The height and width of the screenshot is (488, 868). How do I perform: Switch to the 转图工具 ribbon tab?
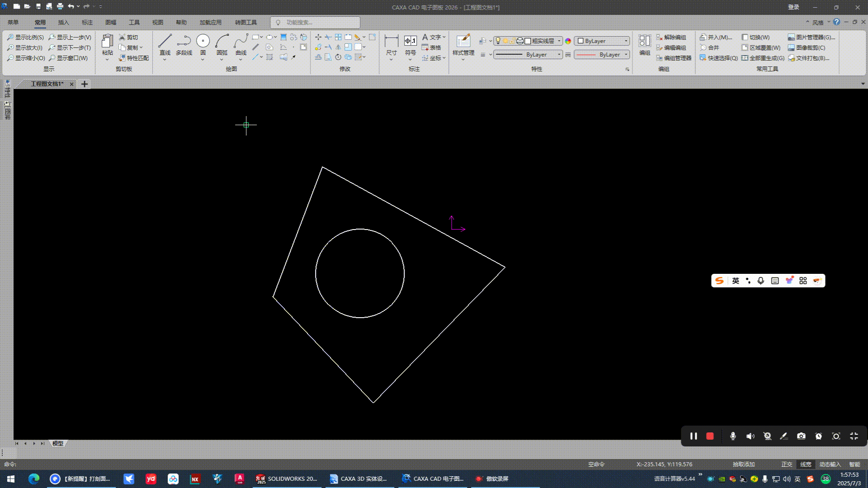coord(245,22)
